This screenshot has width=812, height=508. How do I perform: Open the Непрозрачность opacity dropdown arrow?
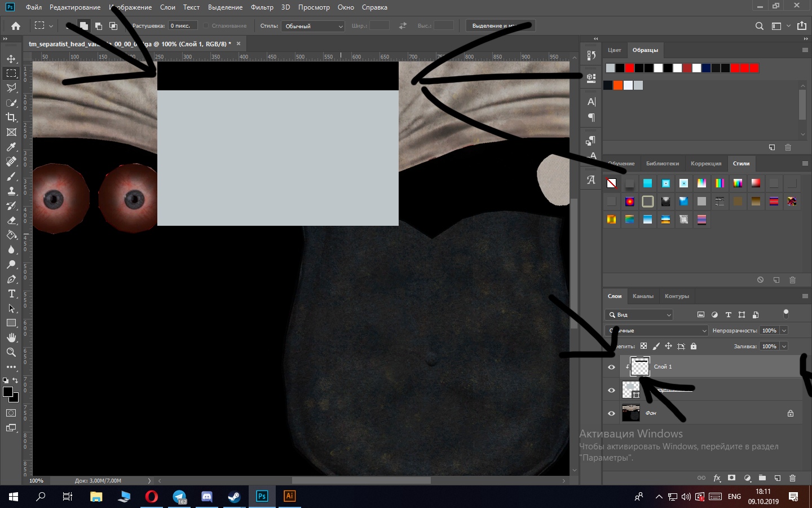pyautogui.click(x=784, y=331)
